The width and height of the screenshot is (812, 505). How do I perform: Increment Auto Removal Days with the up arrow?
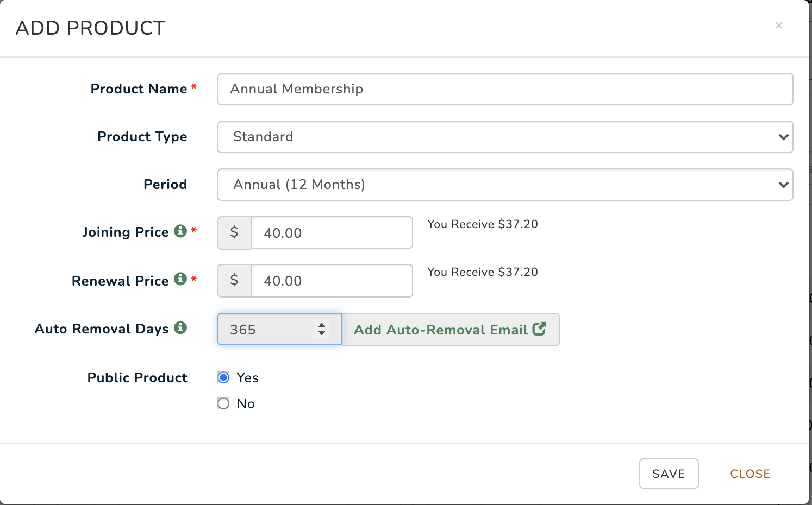point(322,325)
